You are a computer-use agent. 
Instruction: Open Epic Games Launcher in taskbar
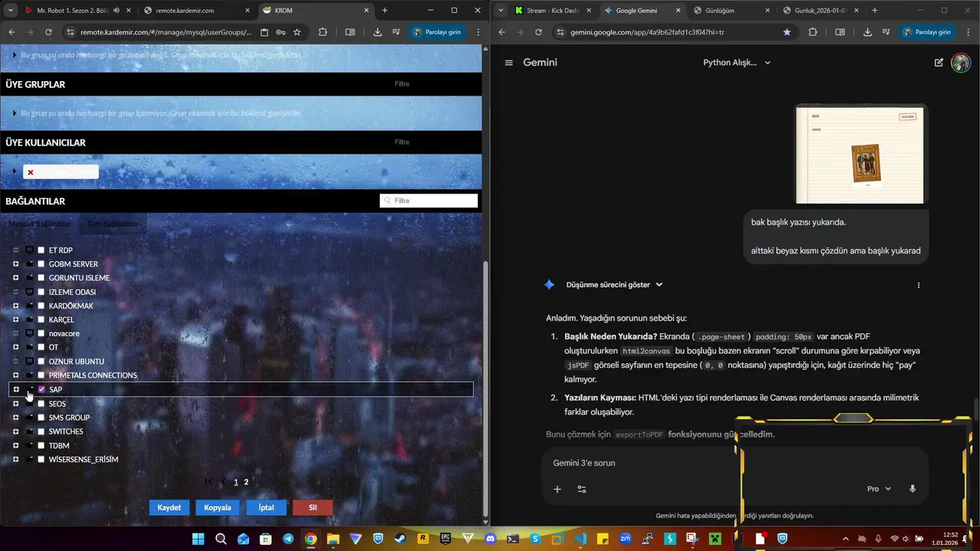click(446, 539)
